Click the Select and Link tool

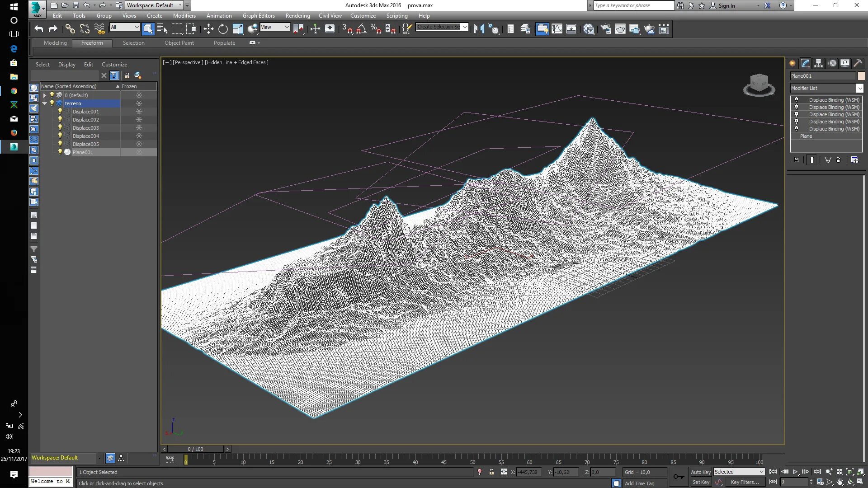pos(70,29)
